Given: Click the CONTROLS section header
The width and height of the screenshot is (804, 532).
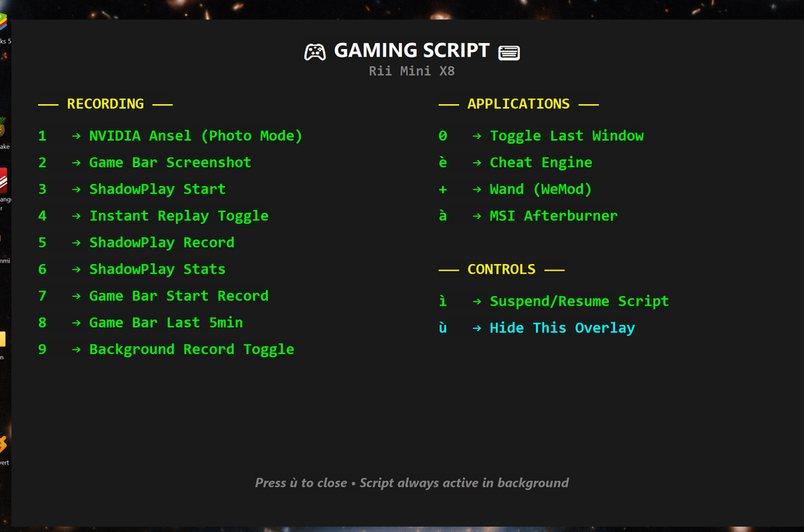Looking at the screenshot, I should click(x=501, y=269).
